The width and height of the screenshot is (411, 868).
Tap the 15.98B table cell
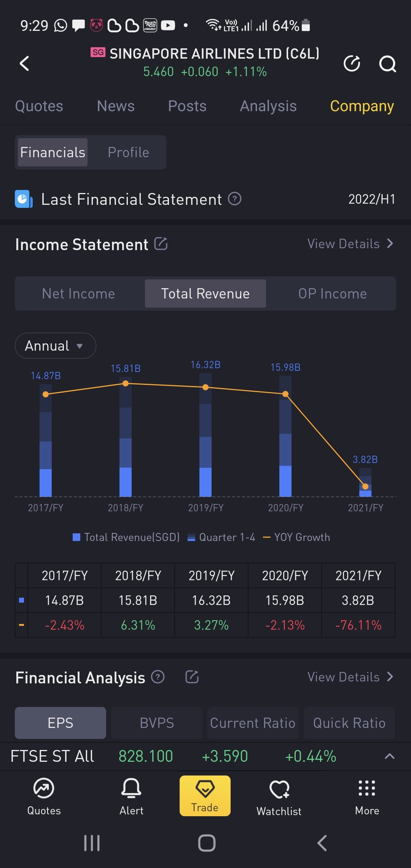[x=285, y=600]
